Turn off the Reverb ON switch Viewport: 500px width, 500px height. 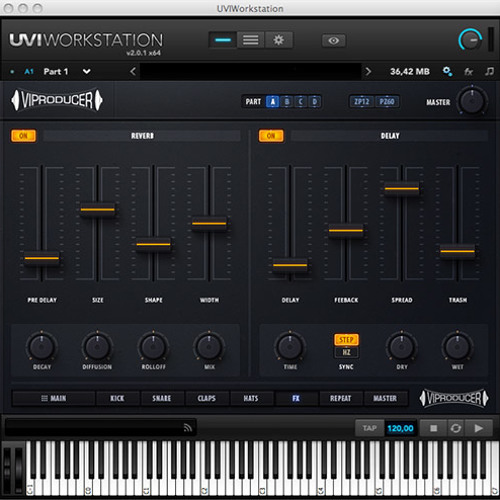point(23,136)
